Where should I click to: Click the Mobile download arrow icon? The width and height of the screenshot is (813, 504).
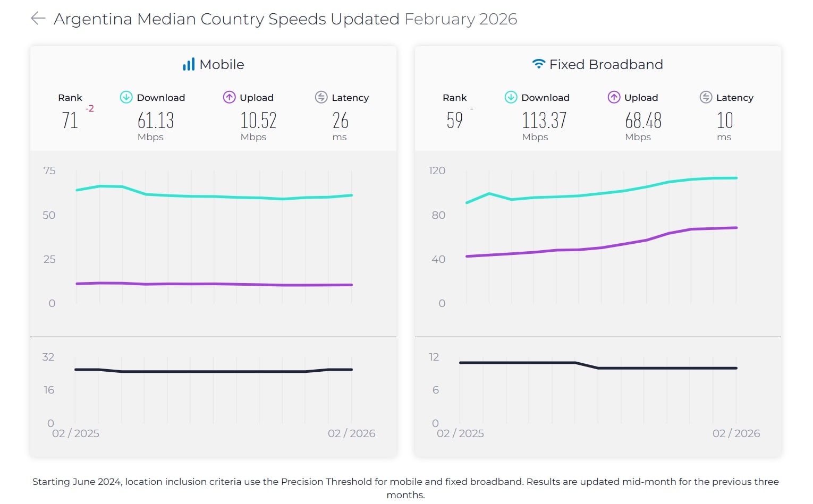[x=126, y=97]
